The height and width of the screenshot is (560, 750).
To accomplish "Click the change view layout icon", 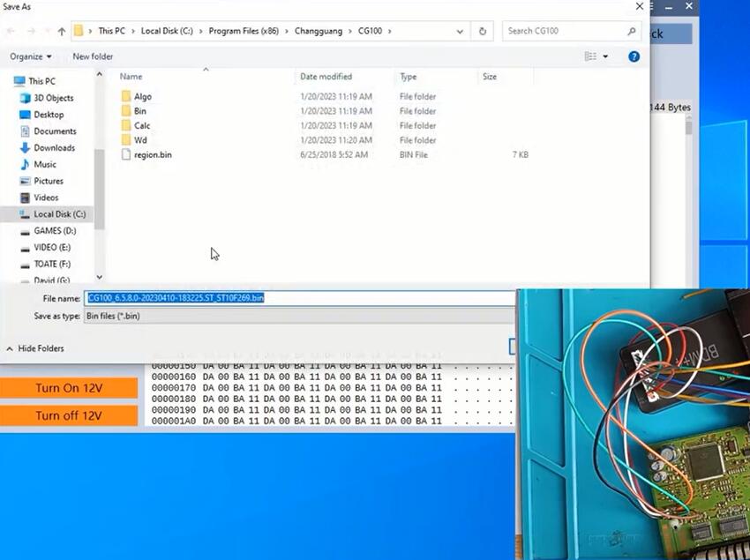I will click(x=590, y=56).
